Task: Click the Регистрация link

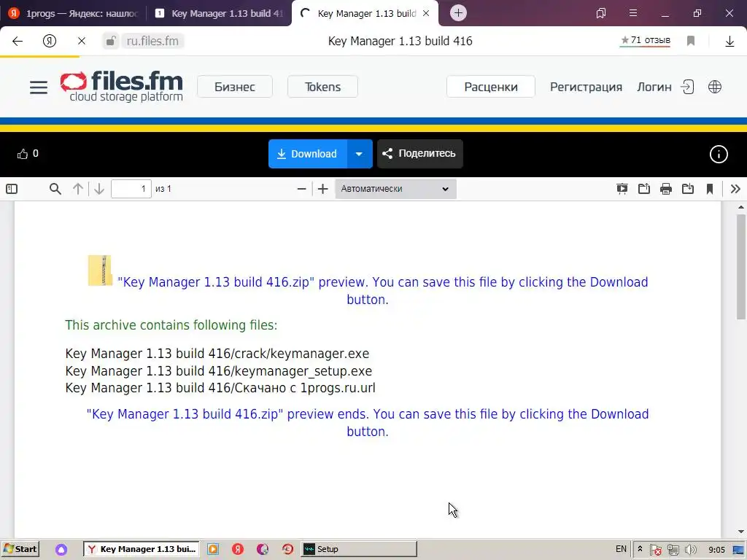Action: pyautogui.click(x=586, y=87)
